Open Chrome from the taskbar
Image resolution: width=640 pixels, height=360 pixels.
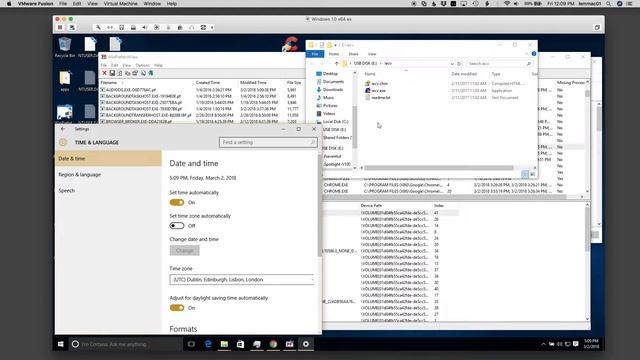[x=273, y=344]
